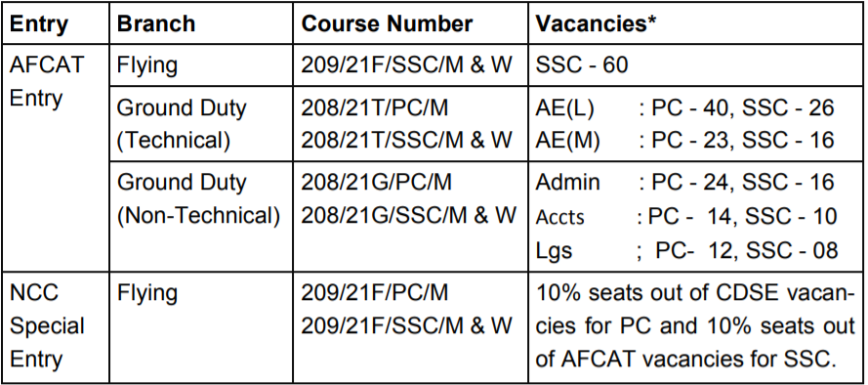868x385 pixels.
Task: Click the 10% seats CDSE vacancies text
Action: [696, 326]
